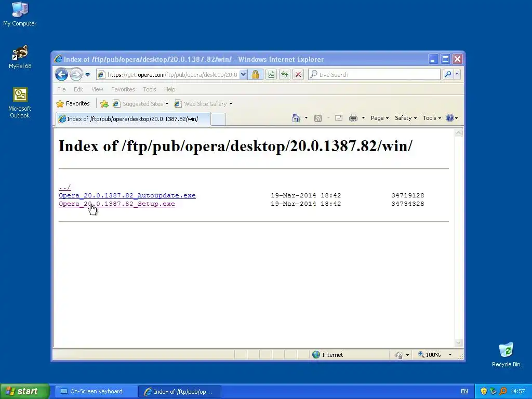Click the Favorites star button
The image size is (532, 399).
[73, 103]
